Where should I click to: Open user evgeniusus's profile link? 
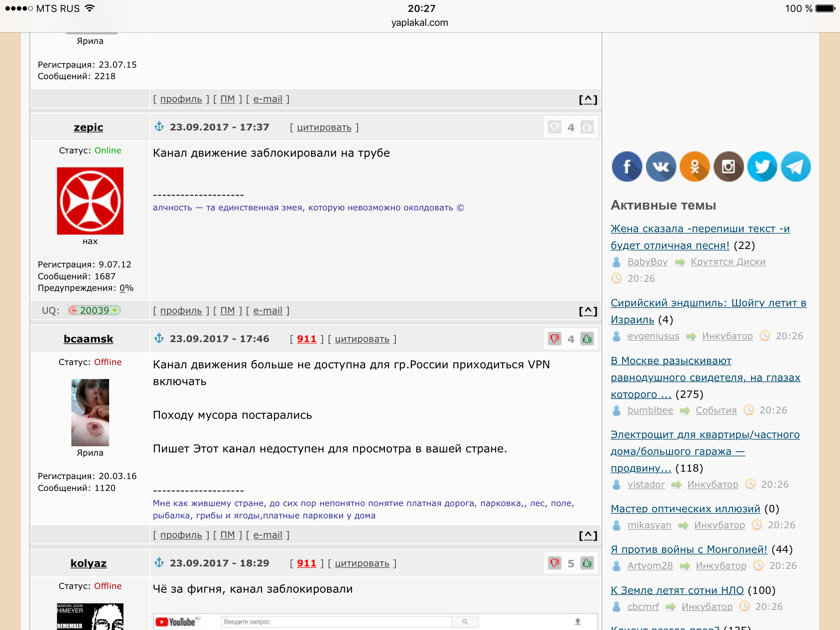(653, 336)
